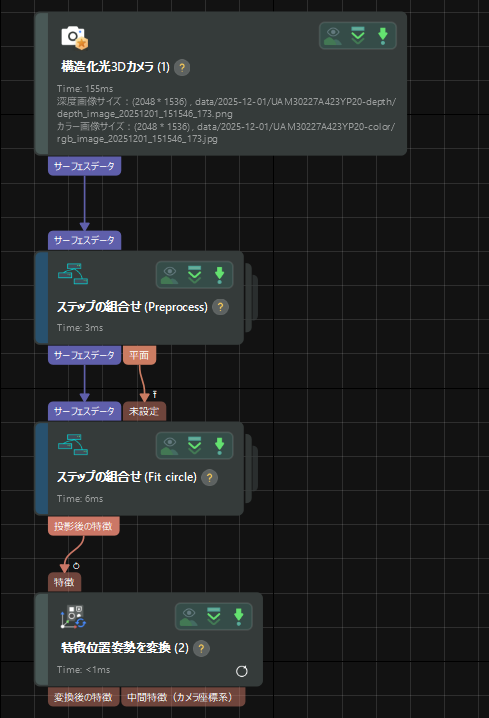This screenshot has width=489, height=718.
Task: Click green run arrow on 構造化光3Dカメラ node
Action: pyautogui.click(x=383, y=36)
